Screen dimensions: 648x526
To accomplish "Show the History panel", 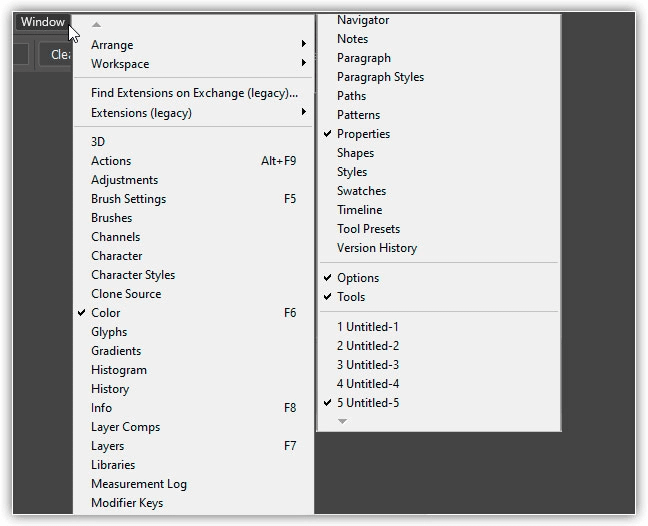I will pyautogui.click(x=193, y=389).
